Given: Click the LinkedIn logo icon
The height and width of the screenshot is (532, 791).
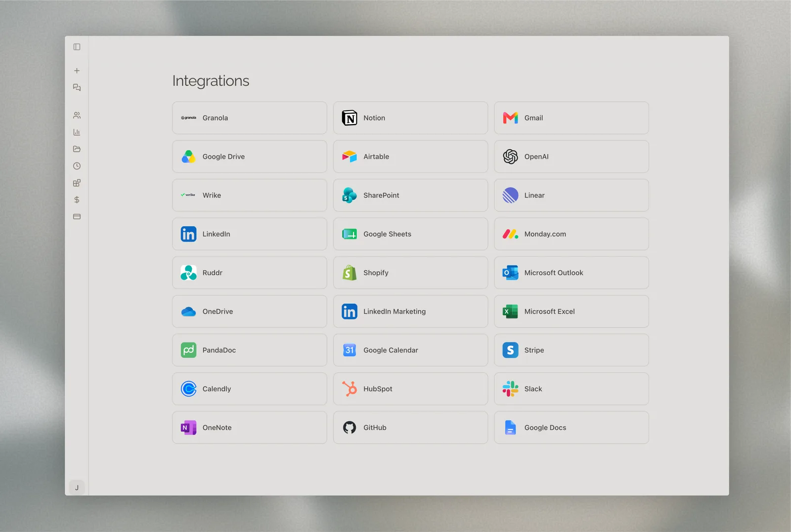Looking at the screenshot, I should (x=188, y=234).
